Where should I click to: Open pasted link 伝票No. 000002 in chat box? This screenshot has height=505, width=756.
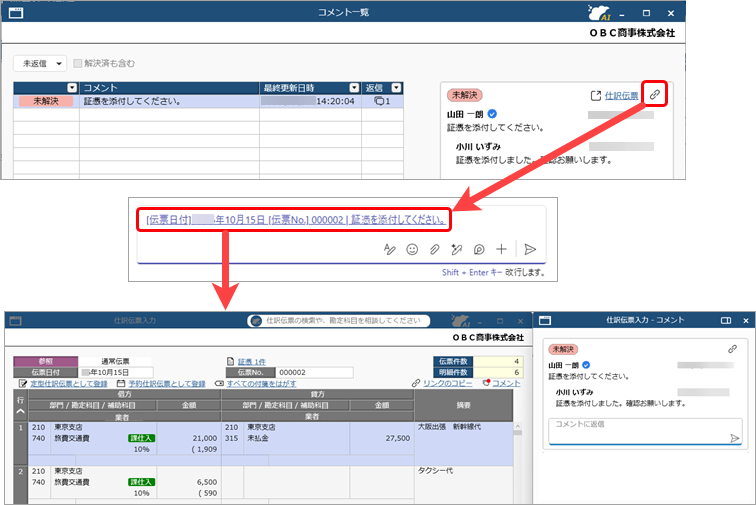coord(296,220)
